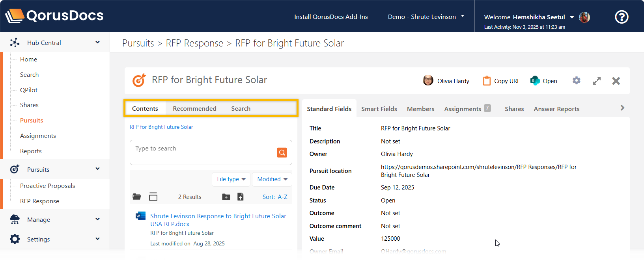The height and width of the screenshot is (260, 644).
Task: Click the card view icon beside results
Action: 153,197
